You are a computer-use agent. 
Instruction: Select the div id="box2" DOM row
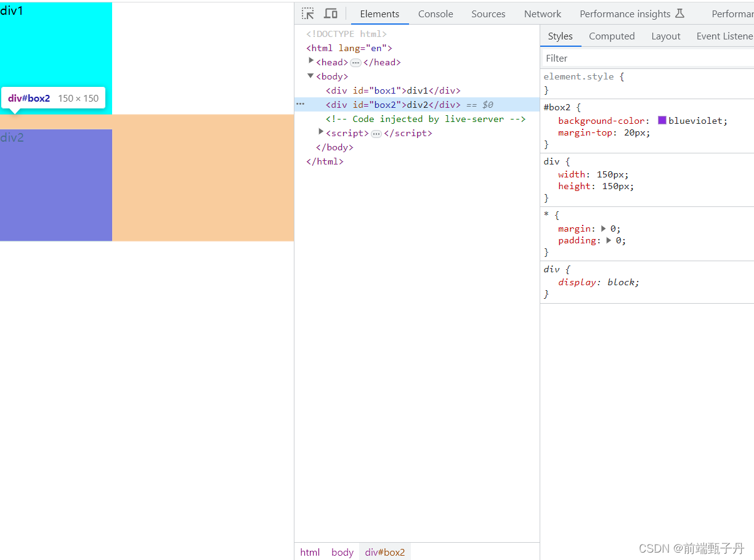pos(417,105)
